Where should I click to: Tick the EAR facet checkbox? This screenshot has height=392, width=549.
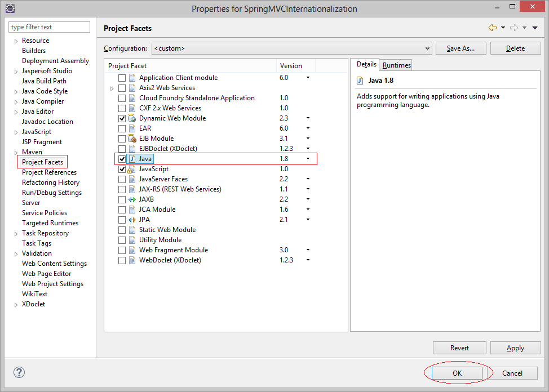[x=122, y=128]
